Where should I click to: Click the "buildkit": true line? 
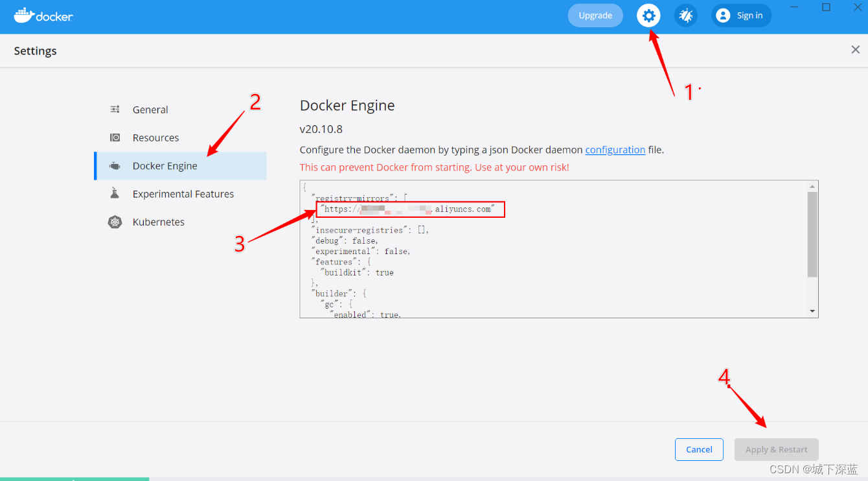pos(357,272)
